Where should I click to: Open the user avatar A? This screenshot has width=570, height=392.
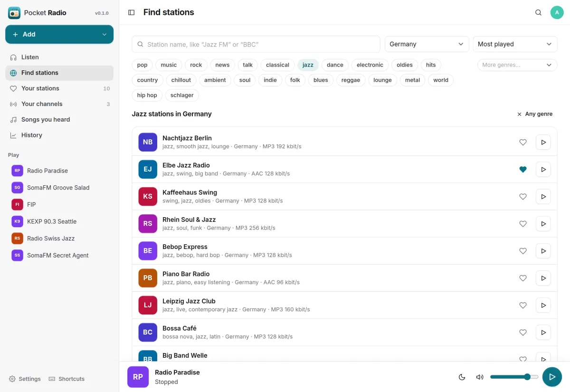[x=557, y=12]
